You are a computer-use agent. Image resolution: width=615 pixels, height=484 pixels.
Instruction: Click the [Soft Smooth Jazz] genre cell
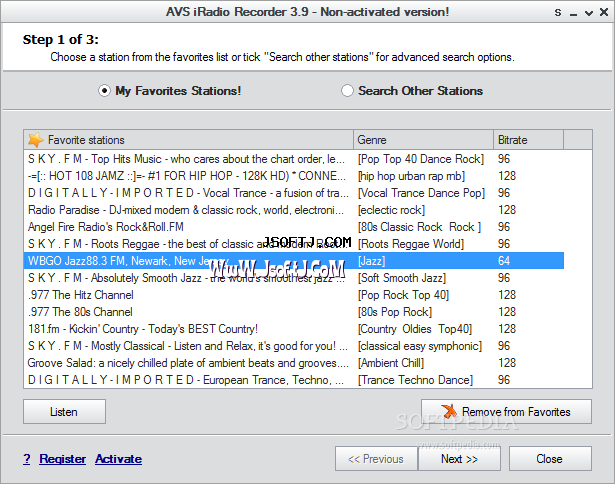402,278
